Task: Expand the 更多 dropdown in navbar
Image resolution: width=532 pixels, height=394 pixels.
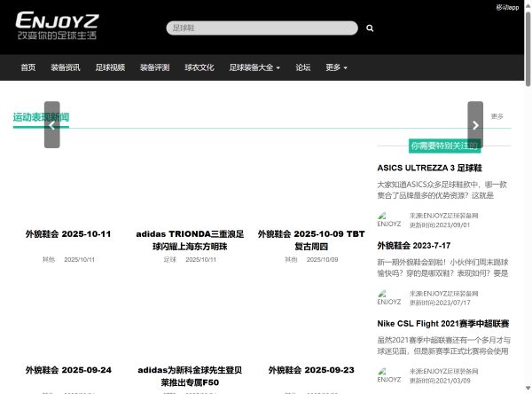Action: [x=336, y=67]
